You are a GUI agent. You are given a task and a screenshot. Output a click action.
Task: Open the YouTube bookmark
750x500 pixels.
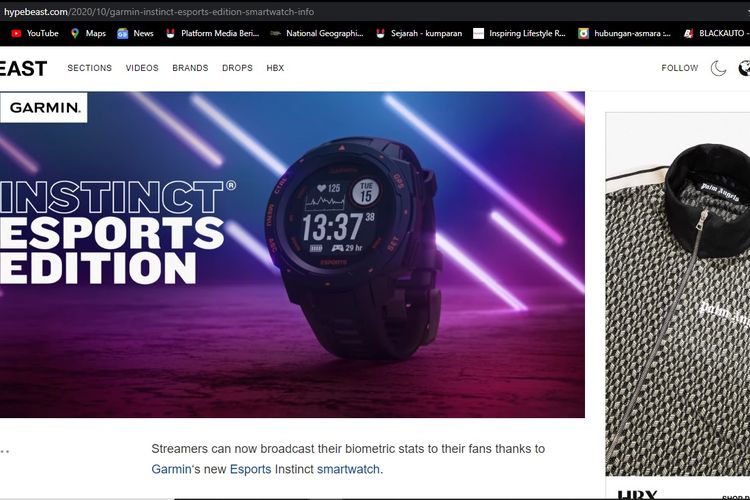coord(34,33)
